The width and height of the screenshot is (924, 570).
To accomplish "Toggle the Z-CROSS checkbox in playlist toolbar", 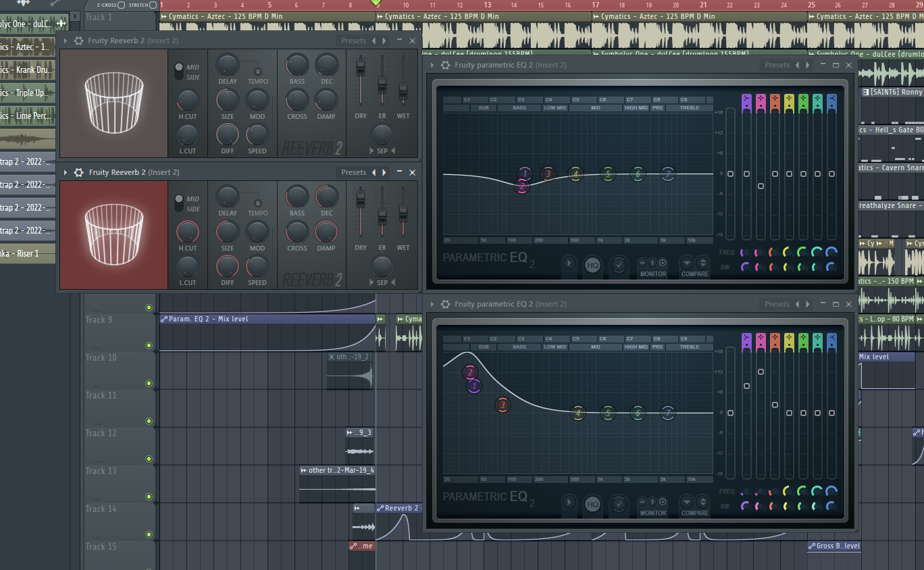I will click(121, 5).
